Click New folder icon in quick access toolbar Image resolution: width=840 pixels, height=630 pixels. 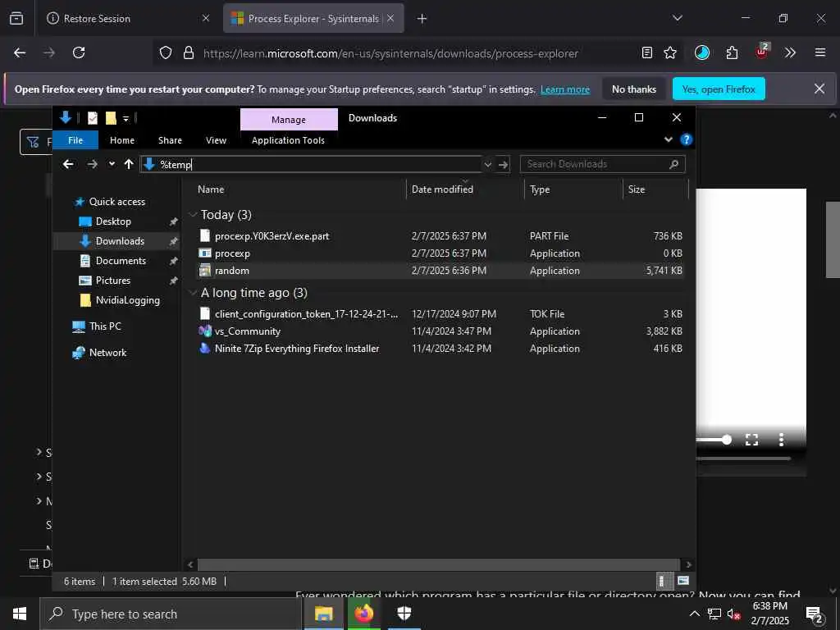pyautogui.click(x=111, y=118)
